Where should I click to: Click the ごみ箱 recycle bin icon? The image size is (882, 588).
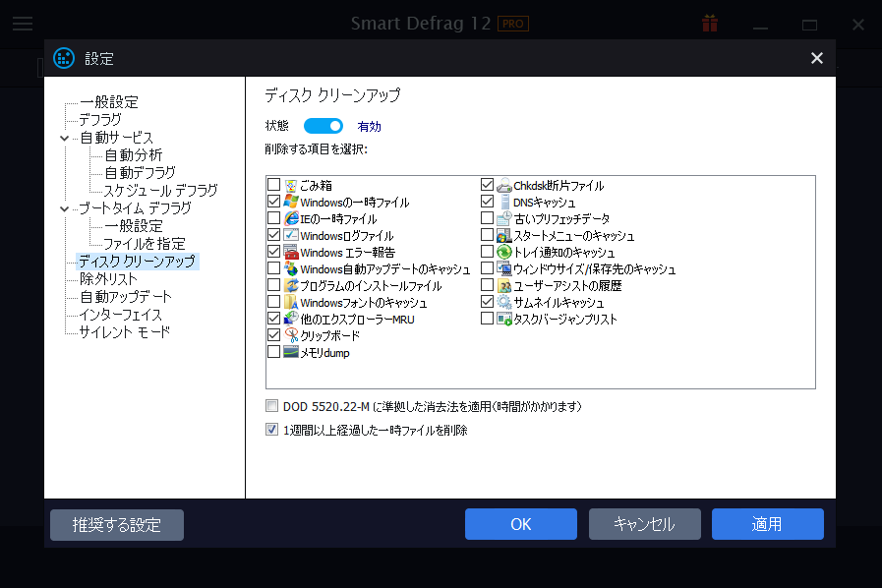[x=291, y=185]
